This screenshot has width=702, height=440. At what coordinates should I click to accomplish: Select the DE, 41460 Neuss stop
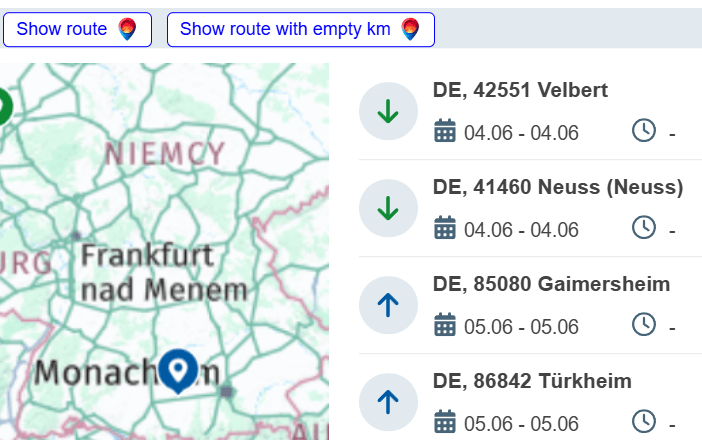click(x=557, y=188)
